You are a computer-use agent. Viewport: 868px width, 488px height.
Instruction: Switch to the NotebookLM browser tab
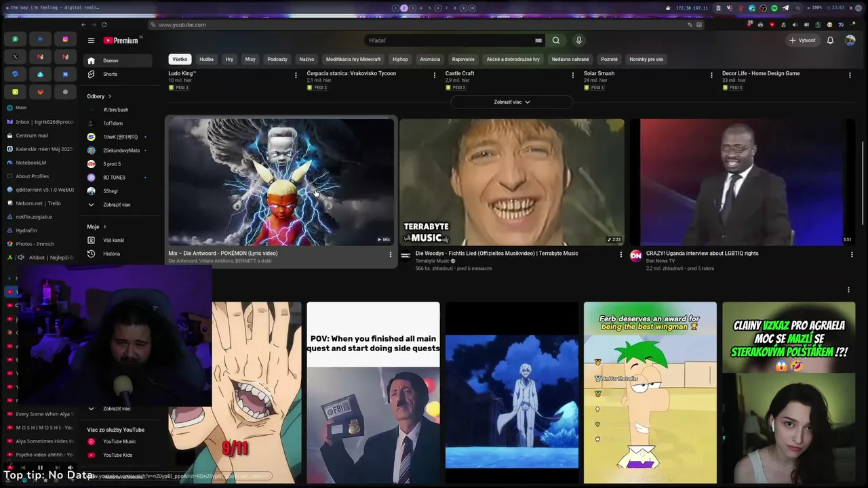click(39, 163)
